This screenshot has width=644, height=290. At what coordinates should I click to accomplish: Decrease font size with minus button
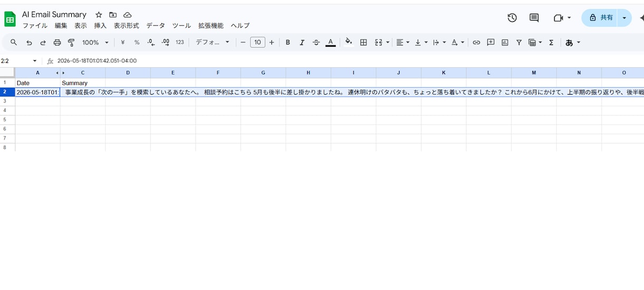(x=243, y=42)
